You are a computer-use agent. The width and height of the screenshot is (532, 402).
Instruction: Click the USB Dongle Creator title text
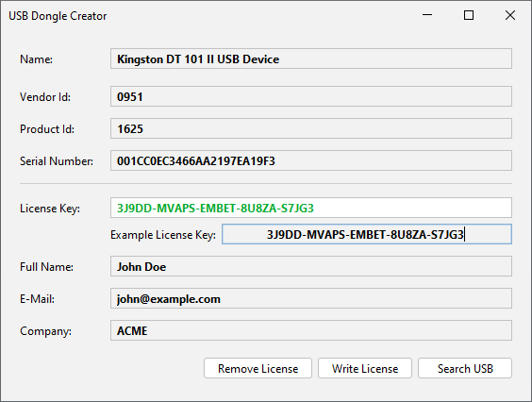pyautogui.click(x=58, y=16)
